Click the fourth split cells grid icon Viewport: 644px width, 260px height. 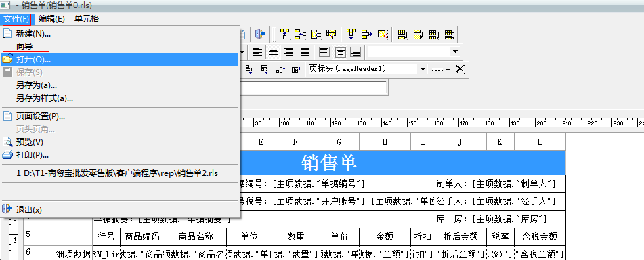(x=450, y=35)
